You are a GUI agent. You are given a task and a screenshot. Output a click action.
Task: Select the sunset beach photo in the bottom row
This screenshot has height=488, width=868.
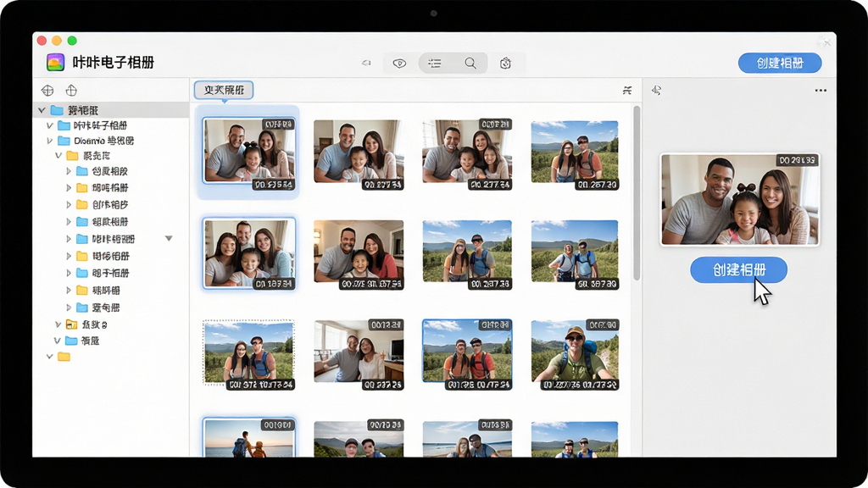coord(248,437)
